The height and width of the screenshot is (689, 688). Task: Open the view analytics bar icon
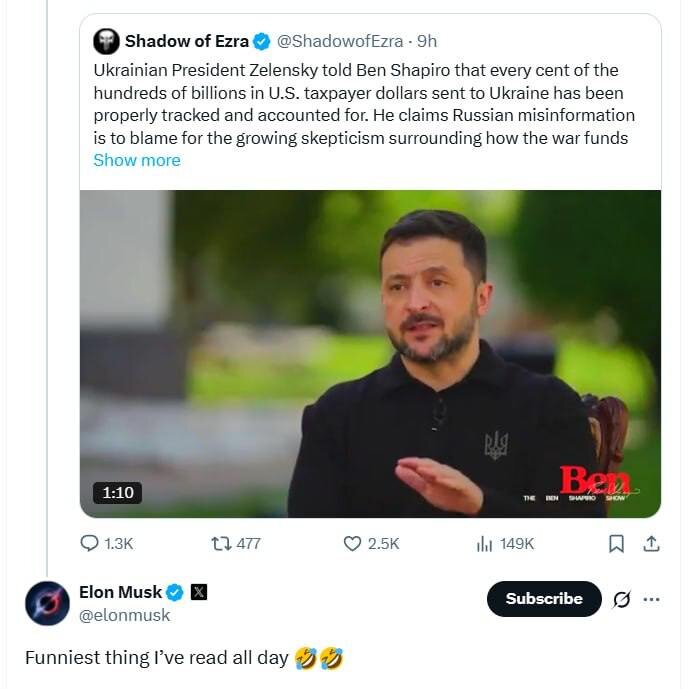[485, 543]
